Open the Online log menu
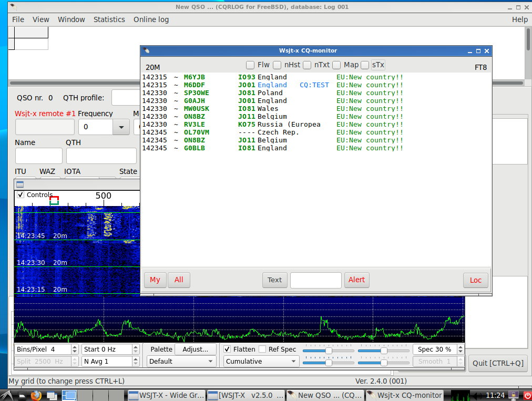This screenshot has width=532, height=401. pyautogui.click(x=151, y=19)
